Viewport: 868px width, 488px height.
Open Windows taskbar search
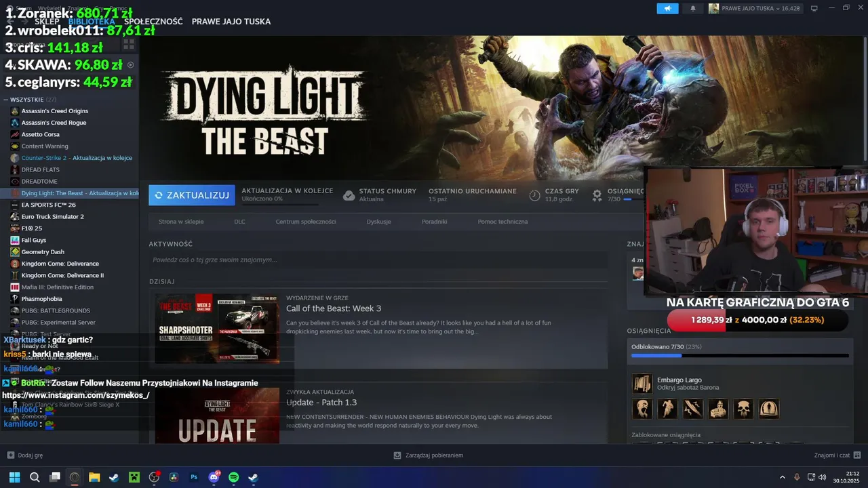35,477
